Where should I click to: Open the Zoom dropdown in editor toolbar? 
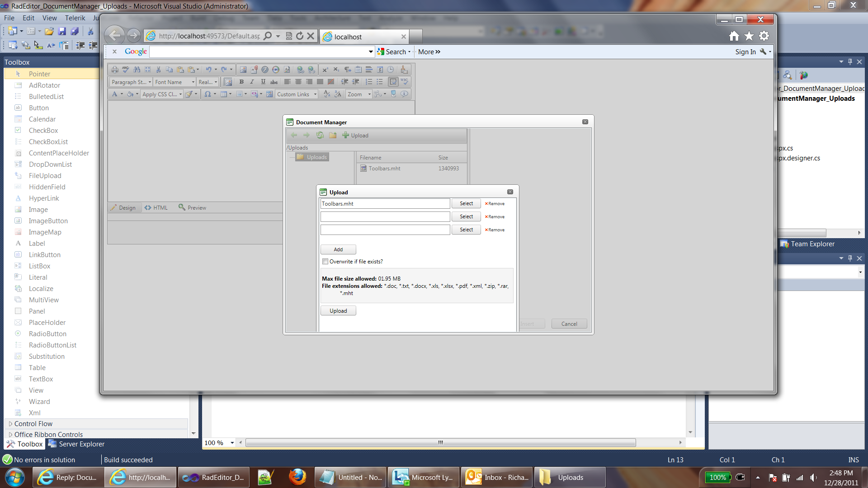pyautogui.click(x=359, y=94)
